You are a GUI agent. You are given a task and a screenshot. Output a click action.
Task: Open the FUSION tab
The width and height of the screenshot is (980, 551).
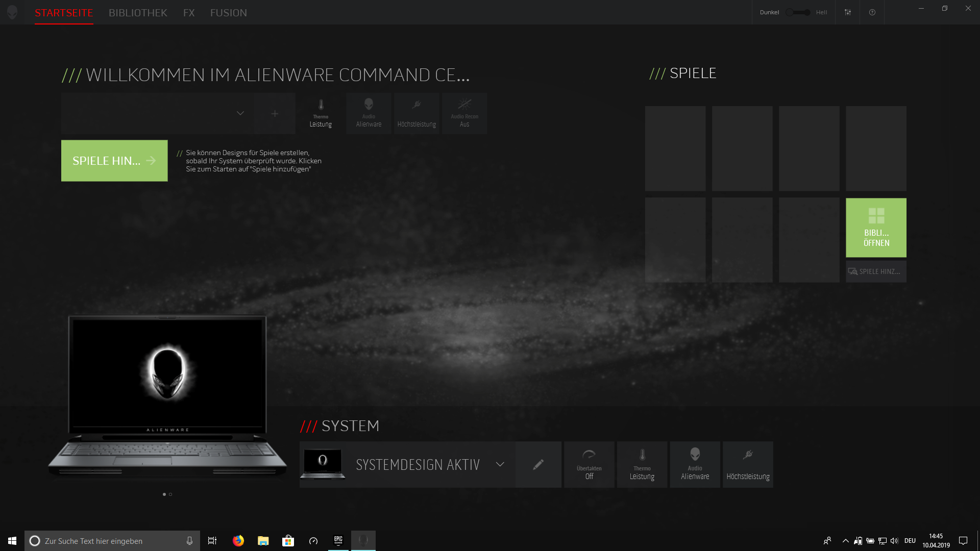click(x=229, y=13)
